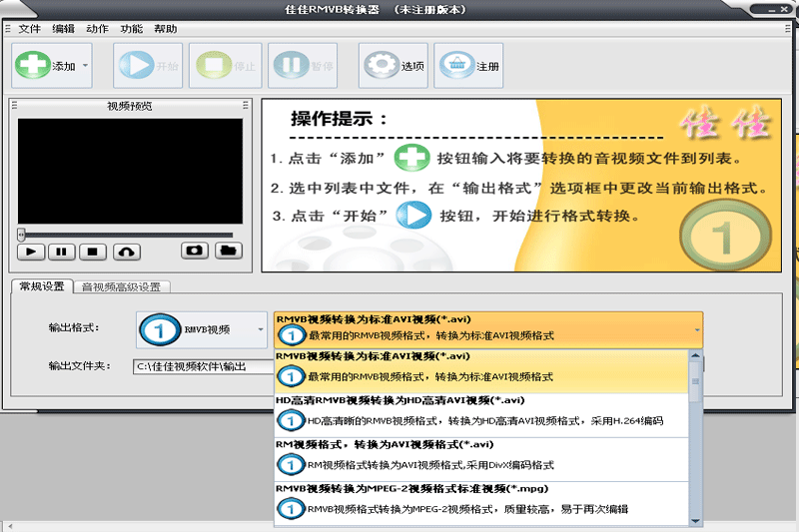799x532 pixels.
Task: Switch to 常规设置 tab
Action: coord(42,286)
